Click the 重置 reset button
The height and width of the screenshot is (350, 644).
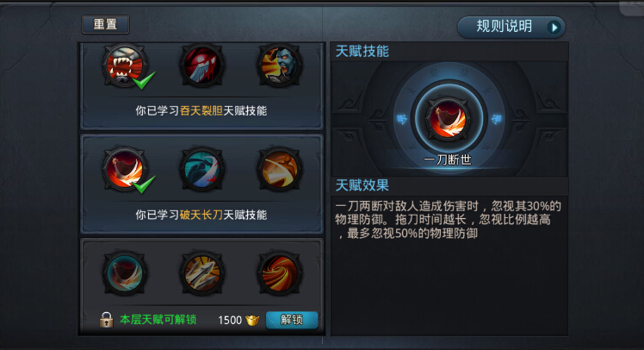coord(106,25)
